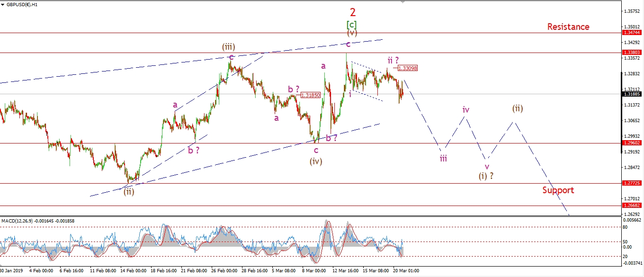Select the 'ii ?' wave label
The image size is (644, 277).
(392, 60)
